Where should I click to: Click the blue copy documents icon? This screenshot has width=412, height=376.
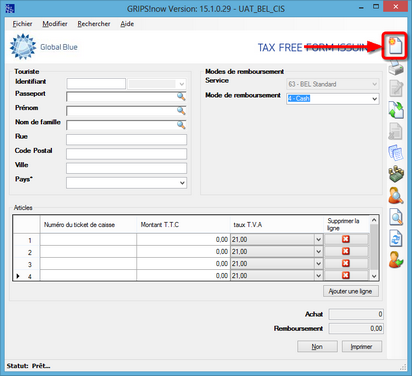[396, 152]
